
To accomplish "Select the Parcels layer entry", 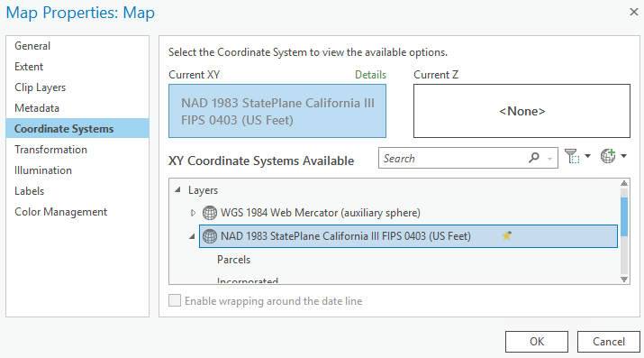I will [233, 260].
